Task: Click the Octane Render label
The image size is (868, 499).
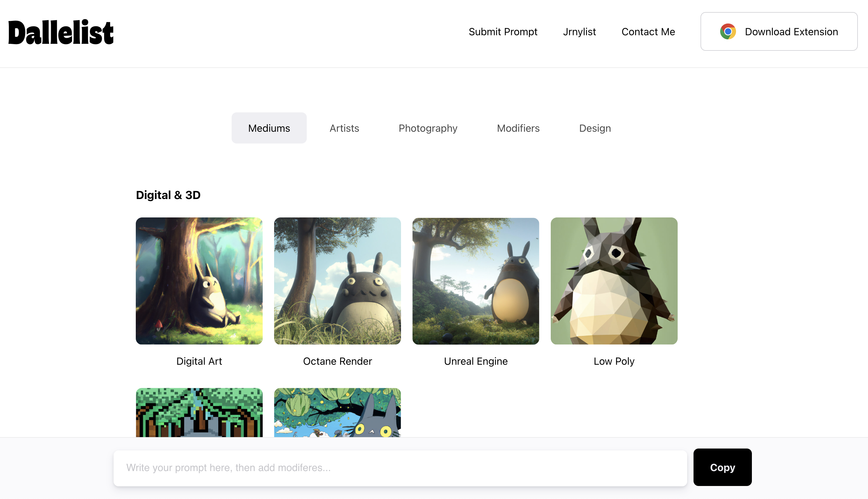Action: pos(338,361)
